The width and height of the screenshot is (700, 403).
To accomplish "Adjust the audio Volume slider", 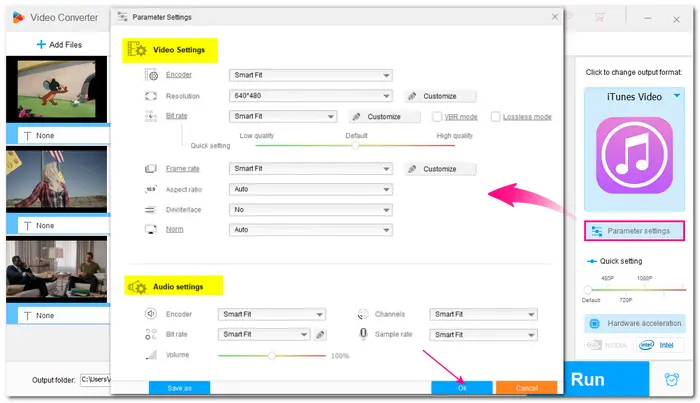I will (x=270, y=355).
